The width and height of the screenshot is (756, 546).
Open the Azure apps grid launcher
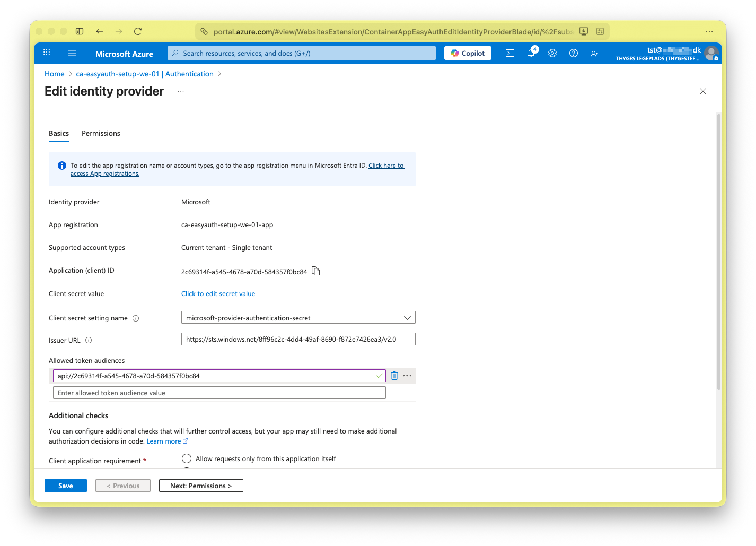click(47, 53)
